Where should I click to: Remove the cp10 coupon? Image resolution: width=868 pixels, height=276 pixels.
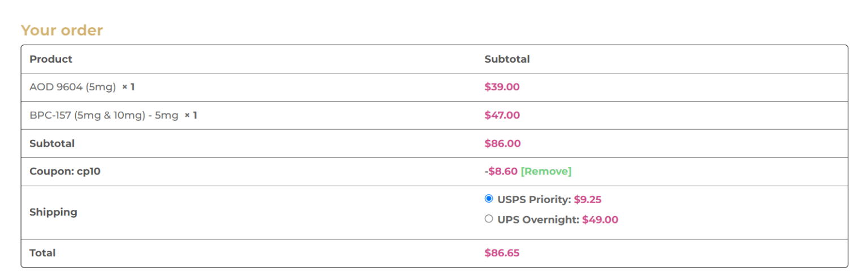546,171
